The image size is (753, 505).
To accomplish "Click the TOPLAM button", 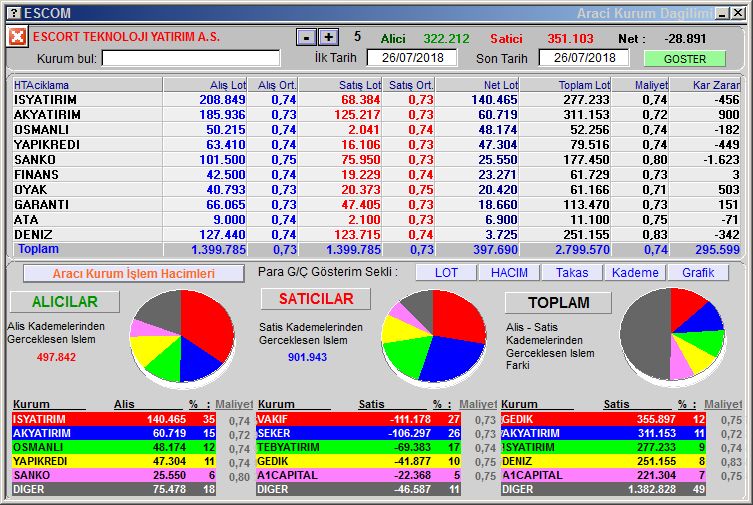I will pyautogui.click(x=559, y=303).
